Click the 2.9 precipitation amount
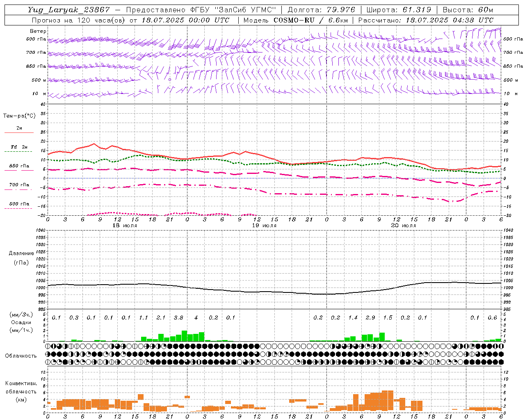Image resolution: width=525 pixels, height=420 pixels. click(370, 317)
